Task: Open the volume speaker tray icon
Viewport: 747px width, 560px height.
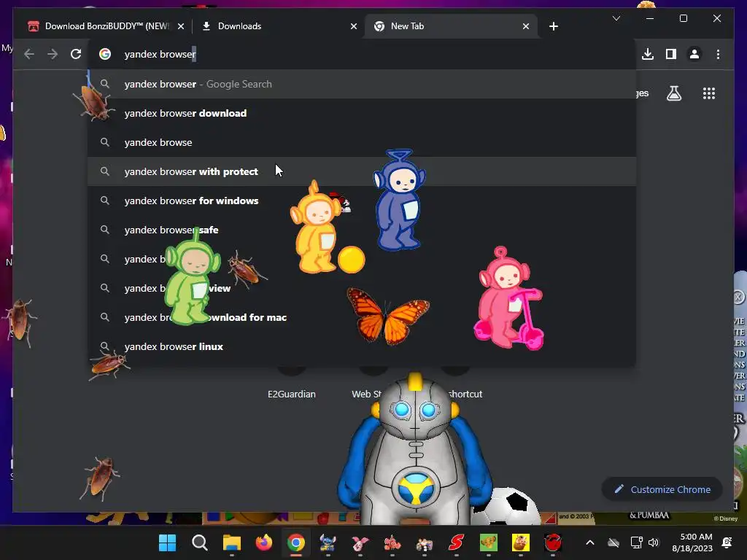Action: 654,542
